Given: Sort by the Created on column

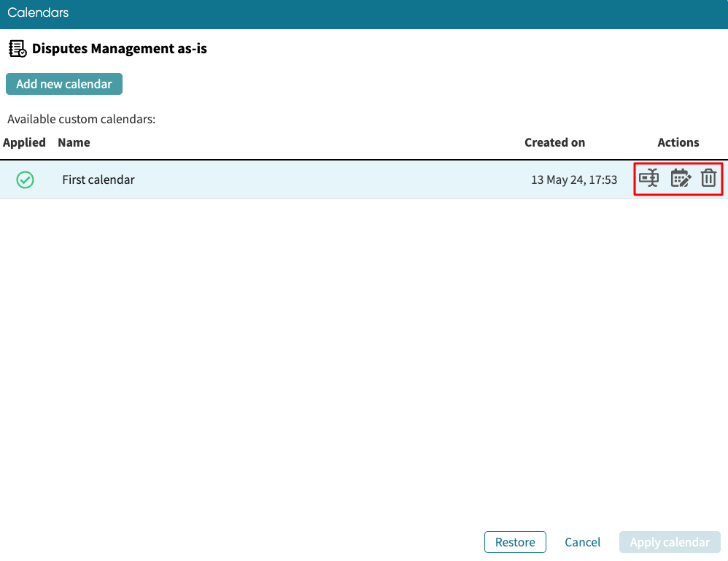Looking at the screenshot, I should point(554,142).
